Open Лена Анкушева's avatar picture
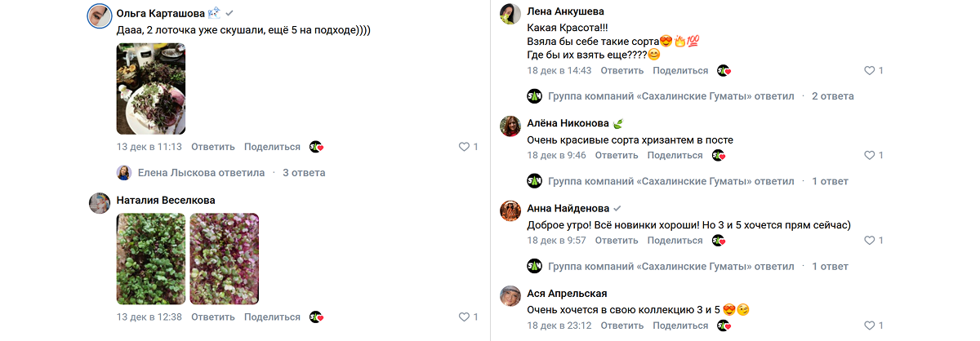This screenshot has height=341, width=980. (x=511, y=14)
